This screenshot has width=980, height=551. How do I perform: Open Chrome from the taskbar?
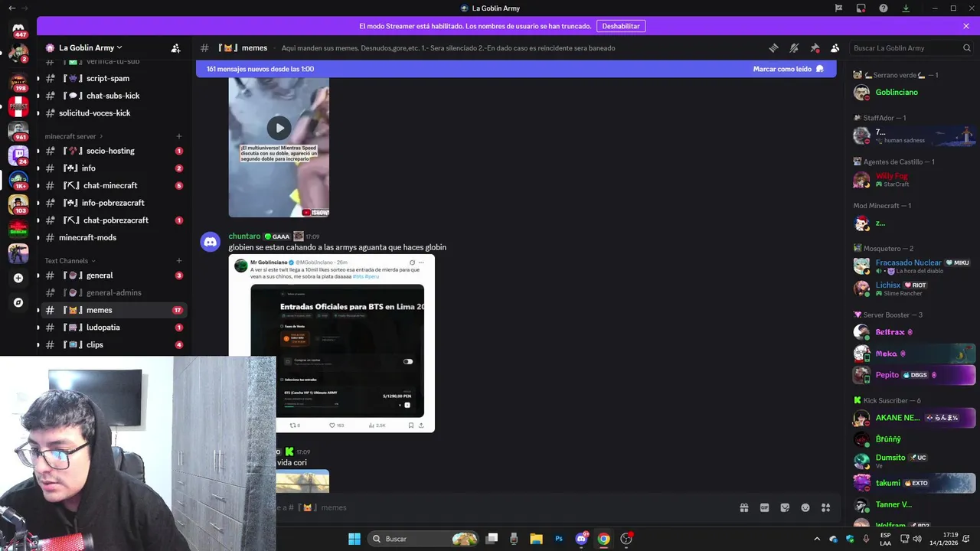(x=603, y=539)
